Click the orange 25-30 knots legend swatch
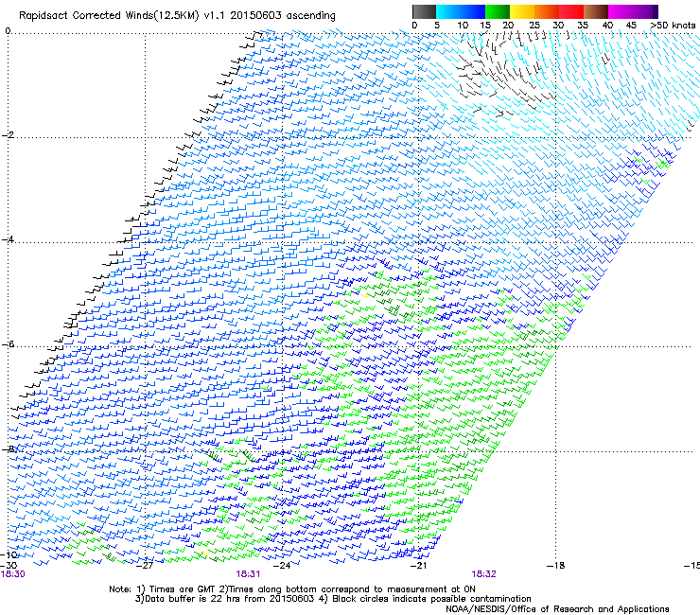 click(547, 11)
